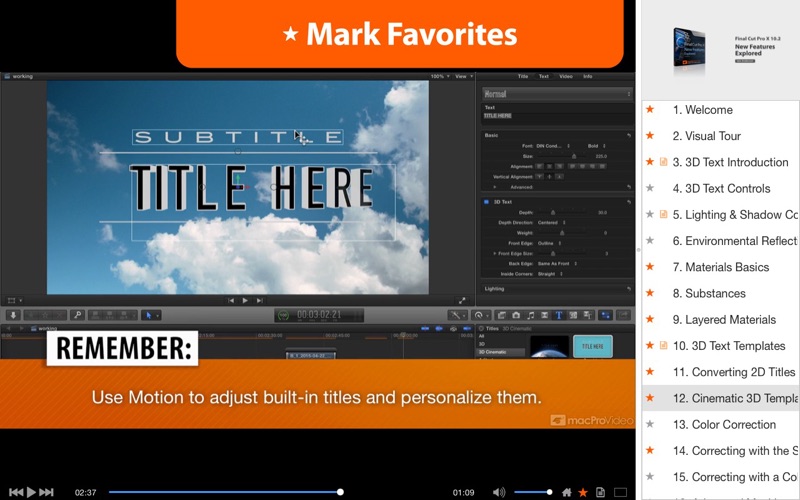Click the Import Media arrow in toolbar

tap(13, 315)
